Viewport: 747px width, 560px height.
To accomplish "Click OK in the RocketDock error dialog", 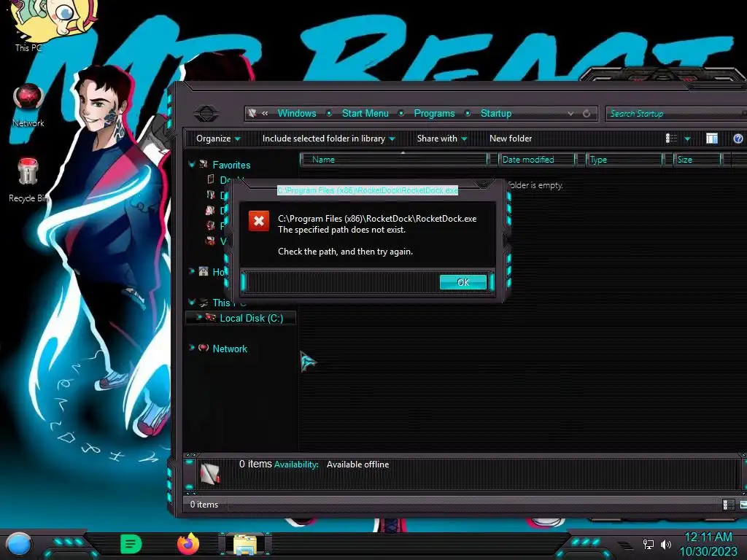I will [x=463, y=282].
